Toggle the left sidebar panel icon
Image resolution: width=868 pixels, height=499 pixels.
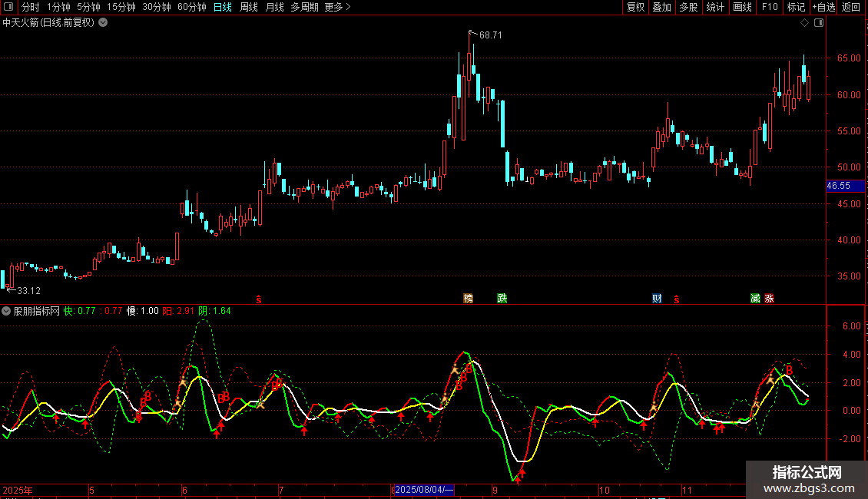[x=8, y=7]
